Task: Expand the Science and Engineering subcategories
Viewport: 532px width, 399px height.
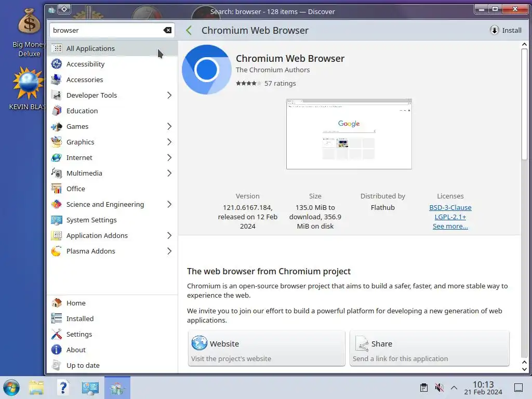Action: (169, 205)
